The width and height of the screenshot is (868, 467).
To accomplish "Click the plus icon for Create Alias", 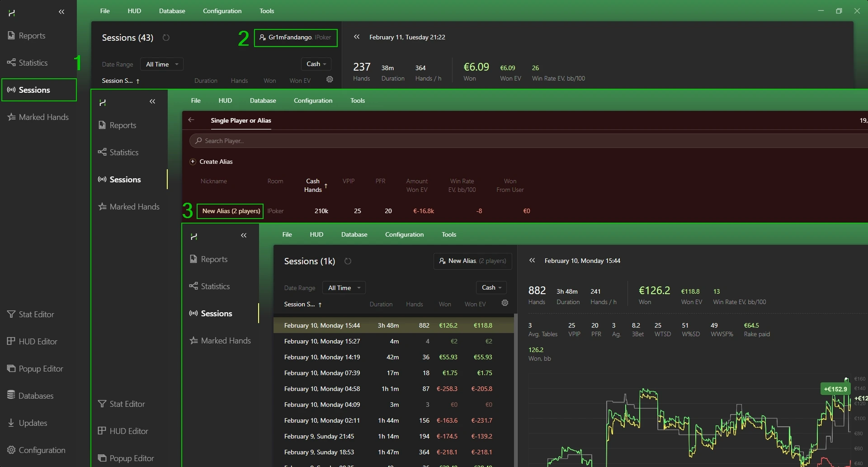I will (193, 162).
